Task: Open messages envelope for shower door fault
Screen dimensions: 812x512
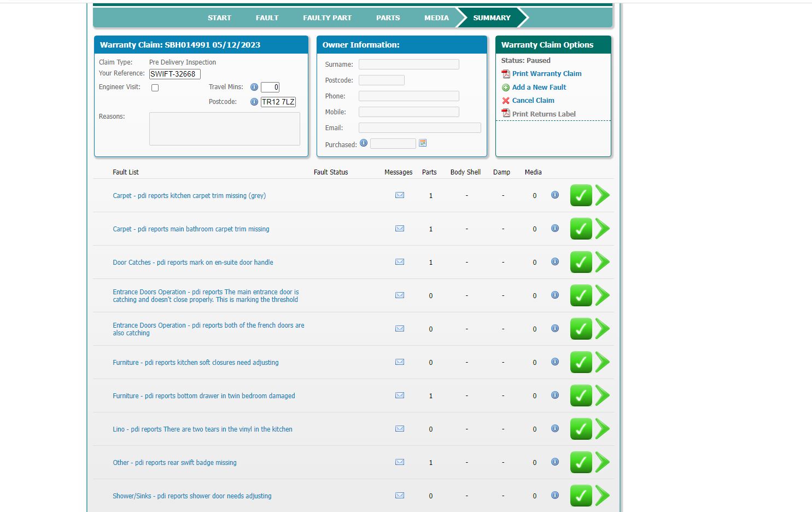Action: click(400, 496)
